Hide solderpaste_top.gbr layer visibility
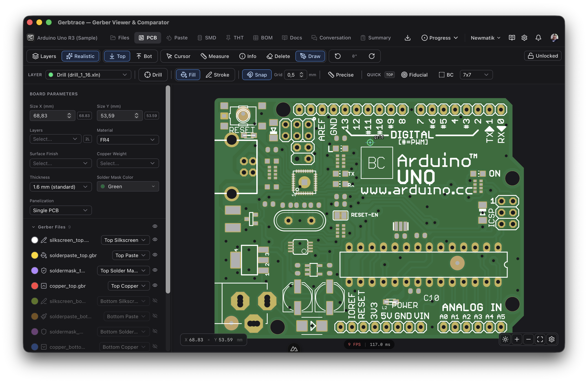The image size is (588, 383). [155, 255]
